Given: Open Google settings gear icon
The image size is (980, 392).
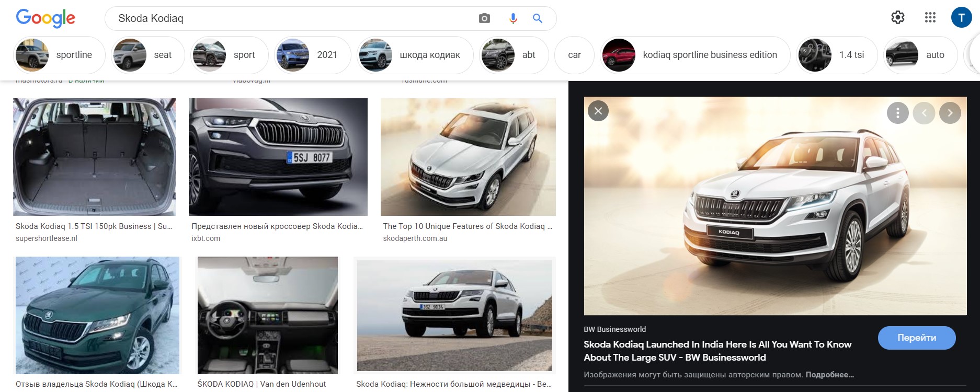Looking at the screenshot, I should pos(897,17).
